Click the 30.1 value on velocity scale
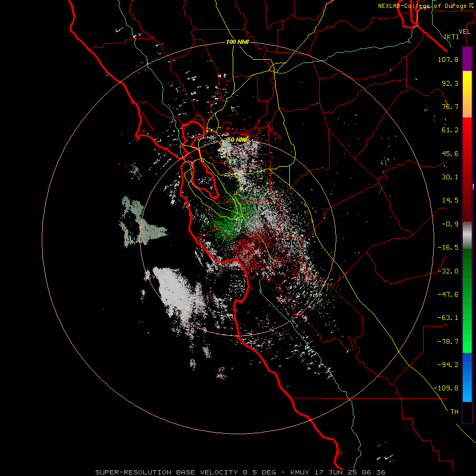 point(450,177)
